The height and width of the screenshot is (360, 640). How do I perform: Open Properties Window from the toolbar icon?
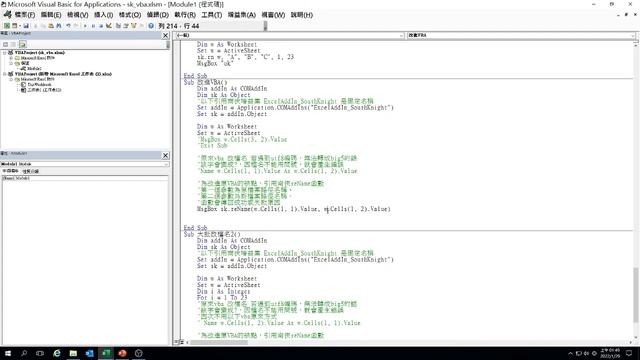[x=126, y=26]
